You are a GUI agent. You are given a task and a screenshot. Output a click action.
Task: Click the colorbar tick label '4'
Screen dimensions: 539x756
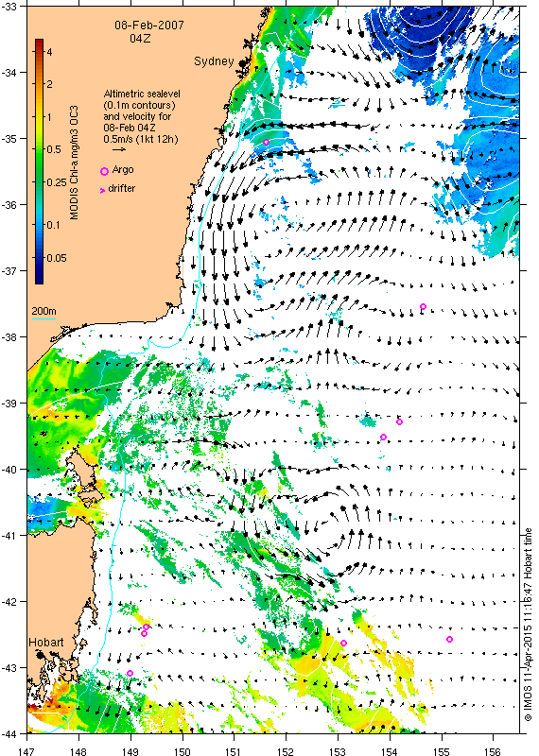pyautogui.click(x=50, y=52)
